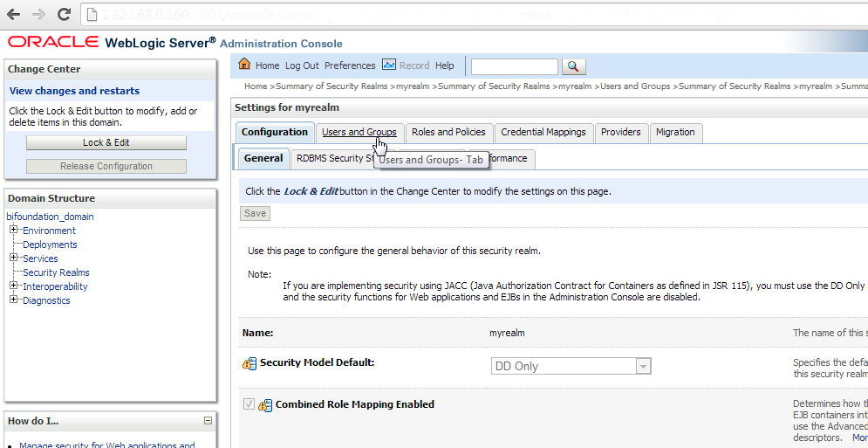
Task: Open the Help link
Action: click(x=445, y=65)
